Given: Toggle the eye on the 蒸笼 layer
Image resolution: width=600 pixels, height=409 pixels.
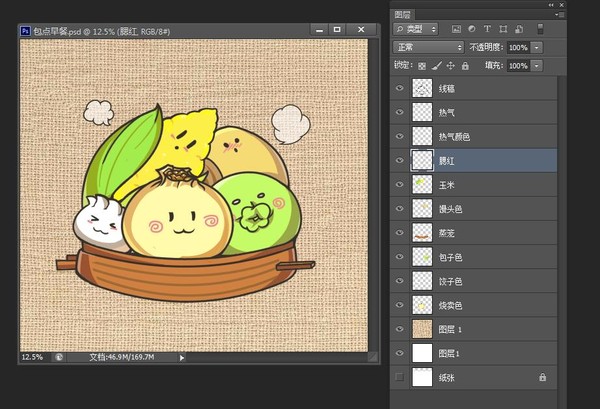Looking at the screenshot, I should tap(399, 233).
